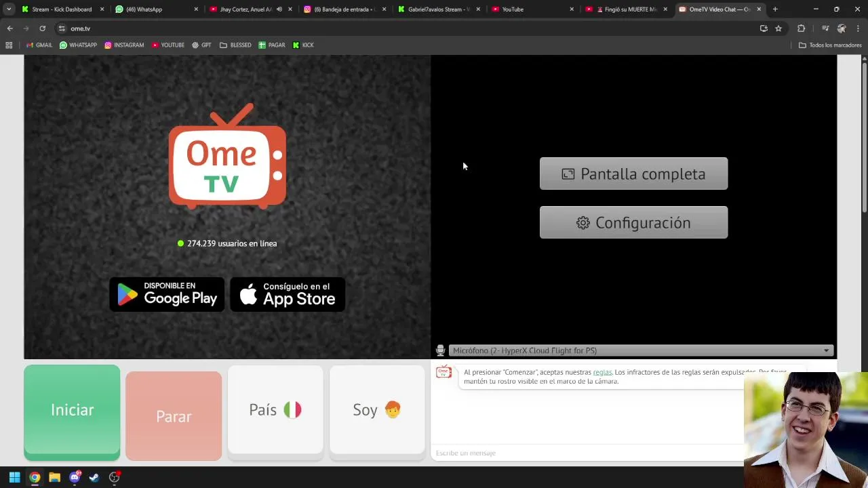Click the 274.239 usuarios en línea text

click(232, 243)
